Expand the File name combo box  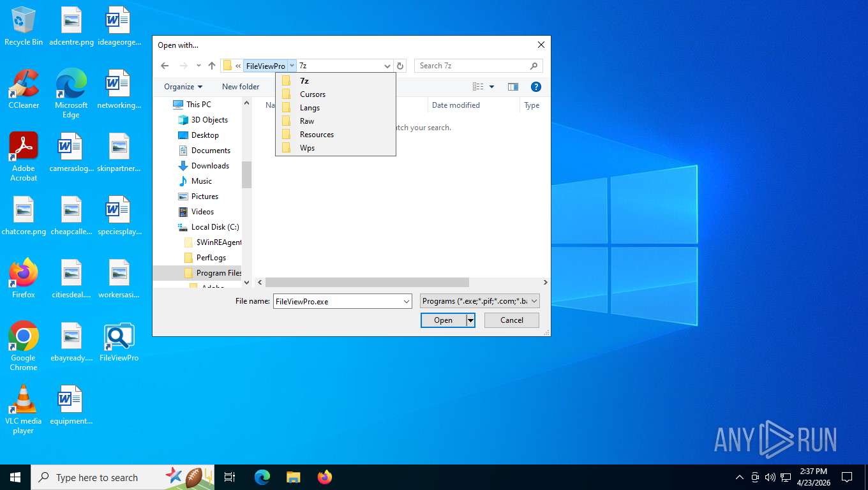point(407,301)
